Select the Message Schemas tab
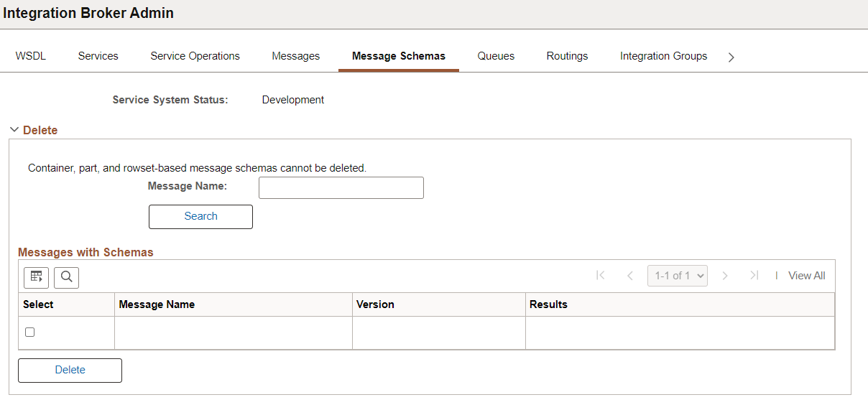868x405 pixels. coord(399,56)
